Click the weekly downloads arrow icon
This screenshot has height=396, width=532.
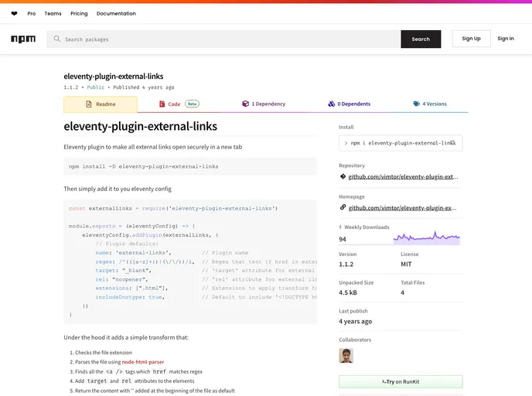click(x=340, y=227)
